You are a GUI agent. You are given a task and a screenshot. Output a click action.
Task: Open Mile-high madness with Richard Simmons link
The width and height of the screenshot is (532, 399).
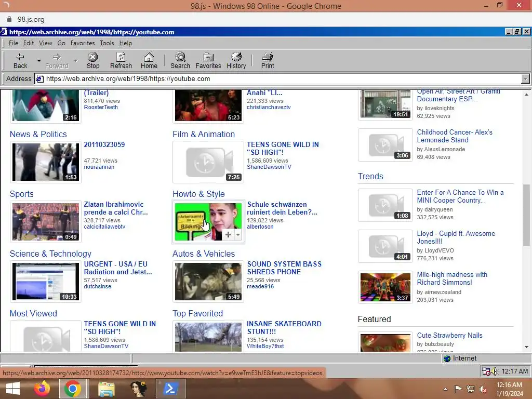[452, 278]
